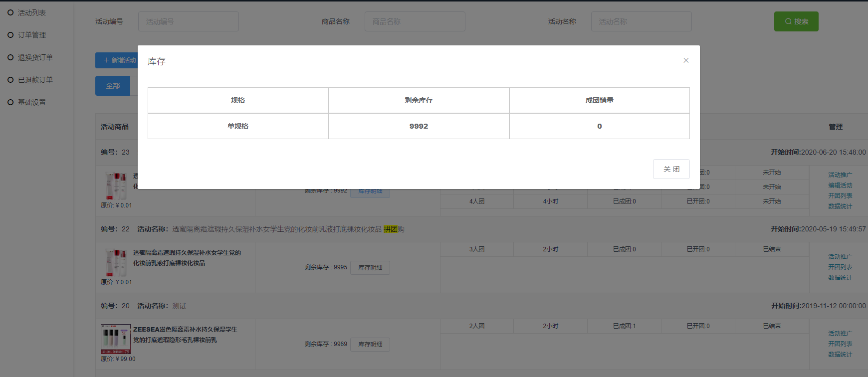
Task: Open 数据统计 for activity 20
Action: tap(840, 355)
